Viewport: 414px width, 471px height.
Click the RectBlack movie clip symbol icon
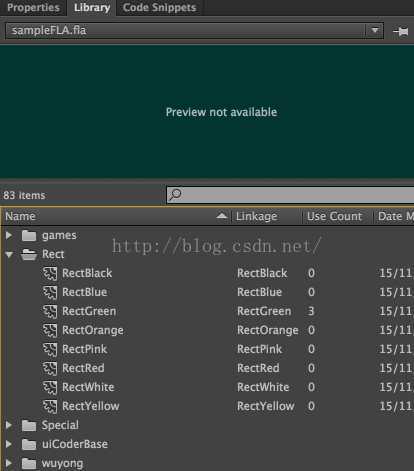tap(50, 273)
